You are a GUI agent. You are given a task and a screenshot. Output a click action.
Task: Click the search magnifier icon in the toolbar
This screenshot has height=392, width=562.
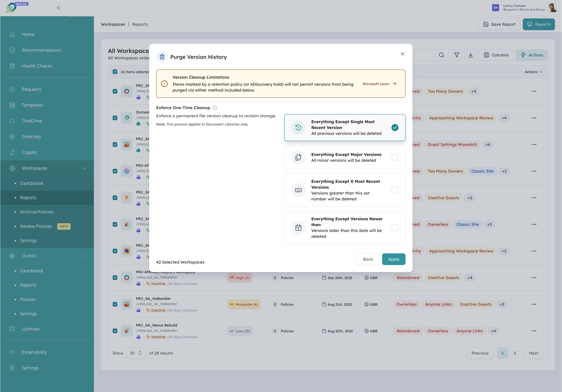tap(441, 55)
